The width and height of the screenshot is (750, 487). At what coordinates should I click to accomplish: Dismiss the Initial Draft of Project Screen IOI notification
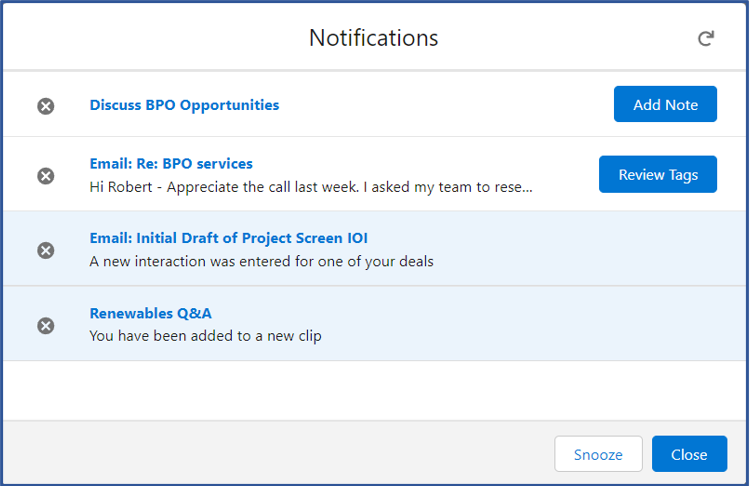[x=46, y=250]
